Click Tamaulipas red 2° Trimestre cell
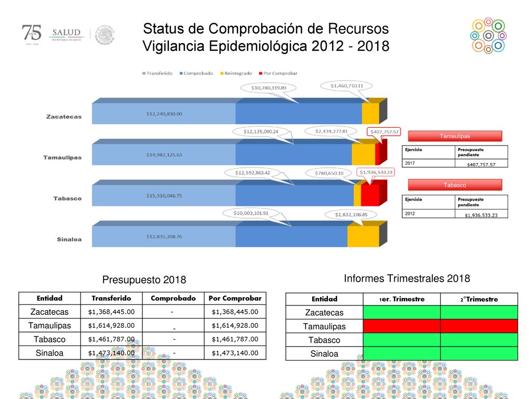Screen dimensions: 532x399 coord(479,326)
